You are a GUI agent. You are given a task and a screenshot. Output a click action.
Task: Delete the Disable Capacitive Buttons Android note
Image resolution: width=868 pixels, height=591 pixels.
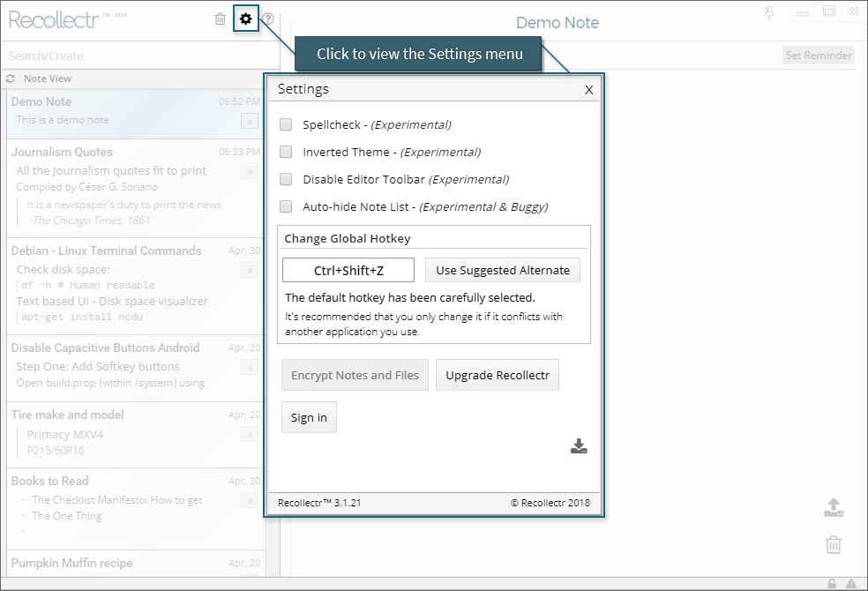[250, 368]
